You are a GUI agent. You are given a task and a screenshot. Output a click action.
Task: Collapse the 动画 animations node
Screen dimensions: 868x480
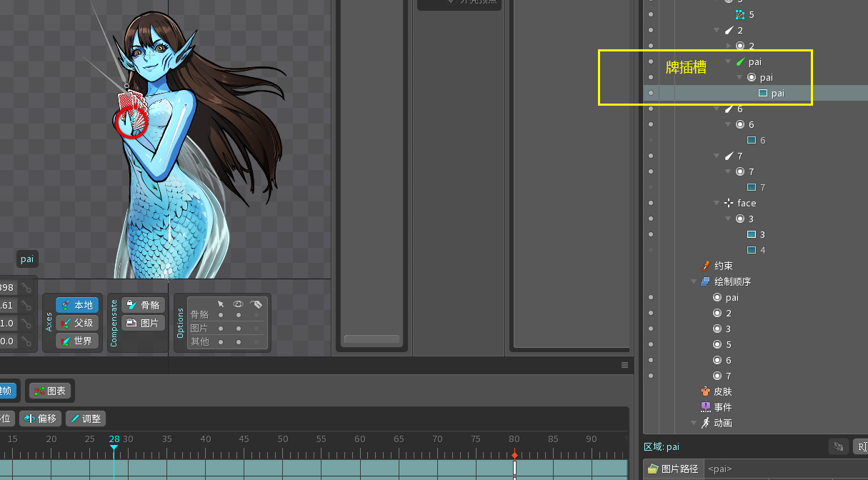[694, 423]
